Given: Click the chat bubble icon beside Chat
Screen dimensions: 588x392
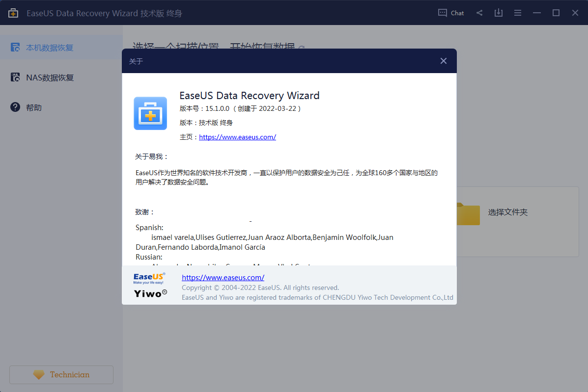Looking at the screenshot, I should [x=443, y=13].
